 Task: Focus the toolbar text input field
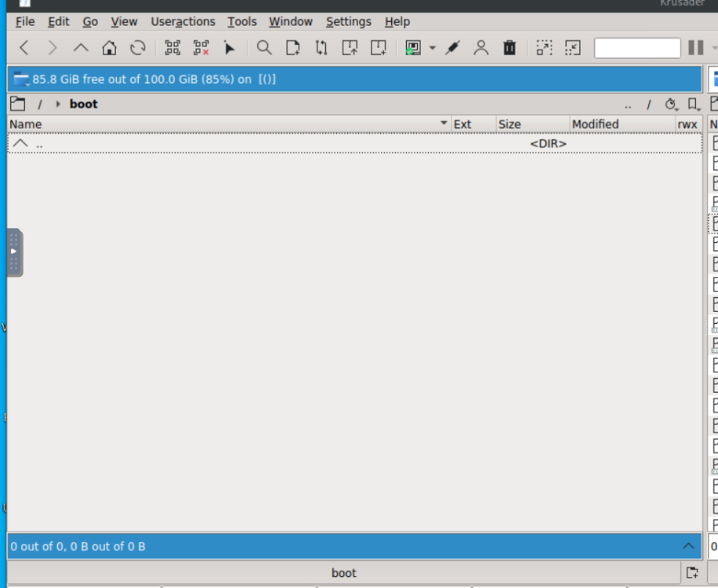[x=637, y=48]
